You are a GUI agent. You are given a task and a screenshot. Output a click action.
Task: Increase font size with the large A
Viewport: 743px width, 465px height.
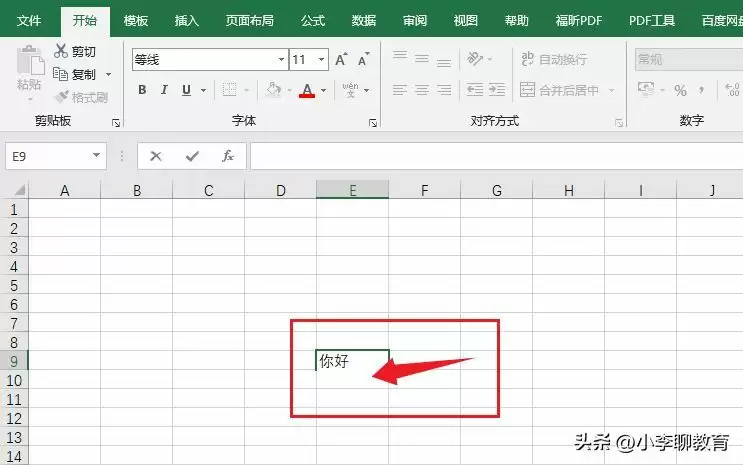pos(340,60)
